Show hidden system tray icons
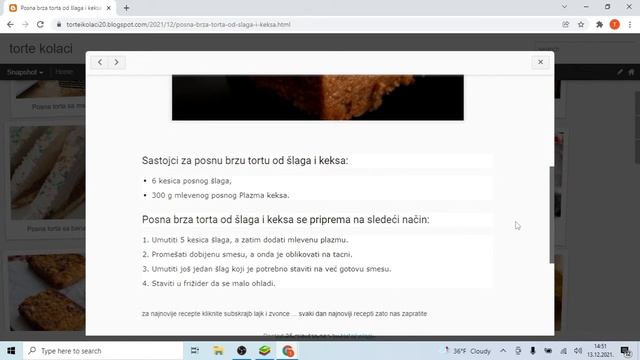Image resolution: width=640 pixels, height=360 pixels. click(x=503, y=351)
